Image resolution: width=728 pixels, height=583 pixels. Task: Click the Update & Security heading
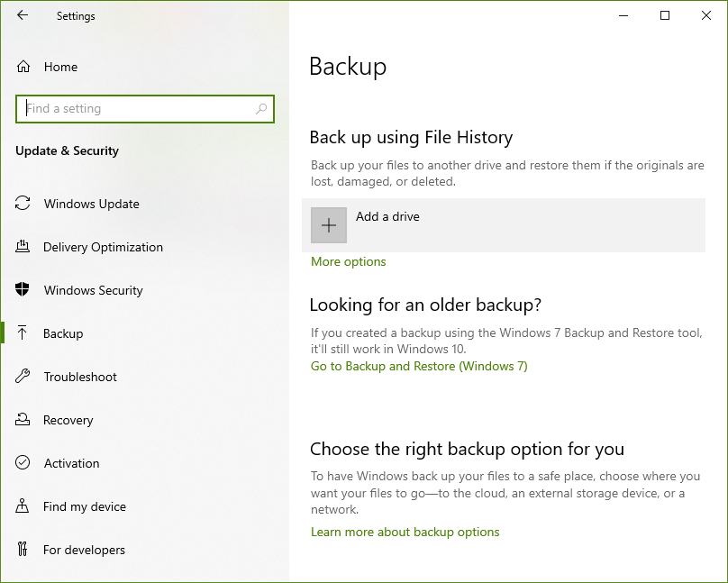[x=67, y=150]
